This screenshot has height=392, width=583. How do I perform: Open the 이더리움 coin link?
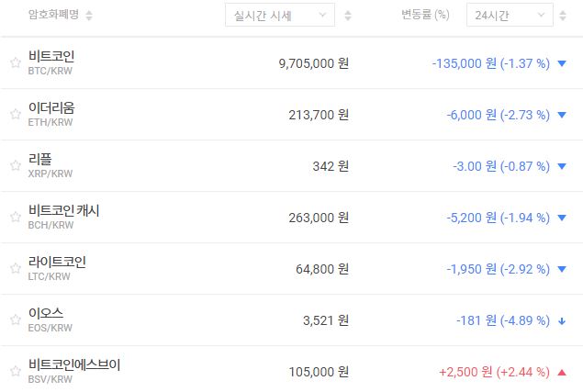coord(51,108)
